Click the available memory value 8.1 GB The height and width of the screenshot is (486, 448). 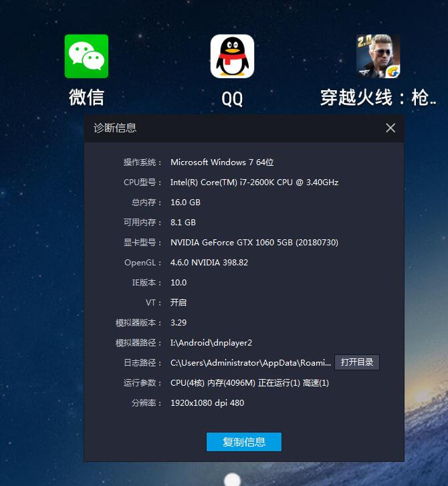[183, 223]
